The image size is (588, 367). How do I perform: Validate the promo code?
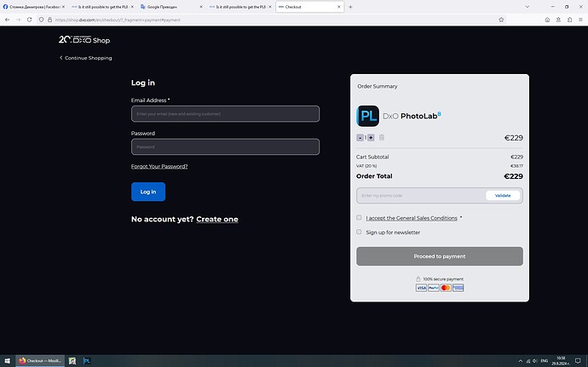(x=503, y=195)
